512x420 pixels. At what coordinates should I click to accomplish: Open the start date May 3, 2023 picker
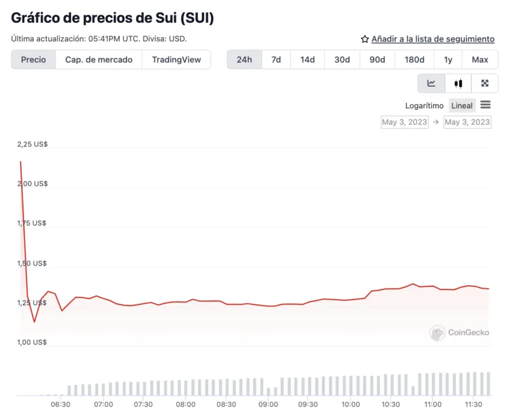[x=405, y=122]
